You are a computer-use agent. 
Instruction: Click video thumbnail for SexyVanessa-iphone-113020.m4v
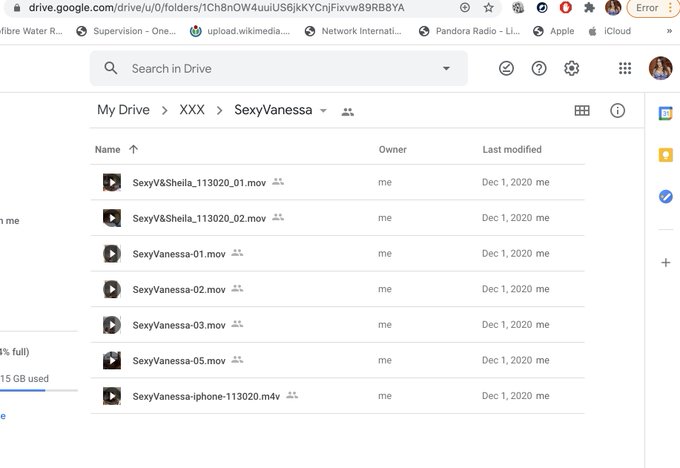point(111,396)
